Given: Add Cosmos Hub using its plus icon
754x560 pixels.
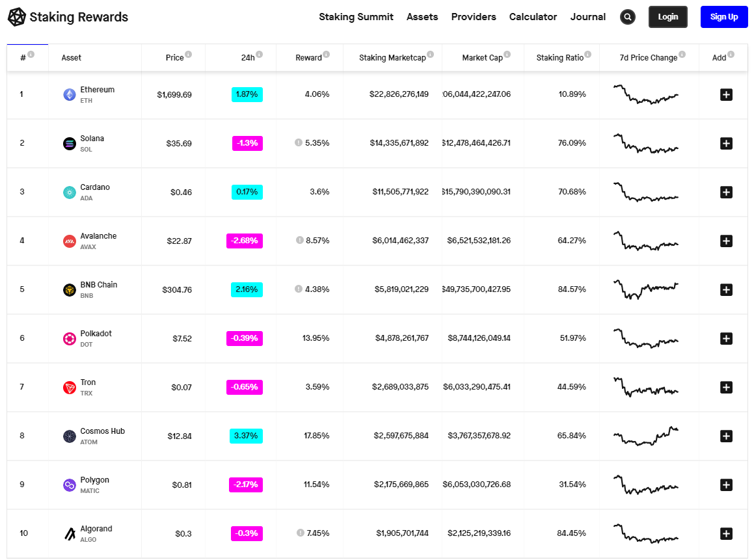Looking at the screenshot, I should tap(726, 436).
